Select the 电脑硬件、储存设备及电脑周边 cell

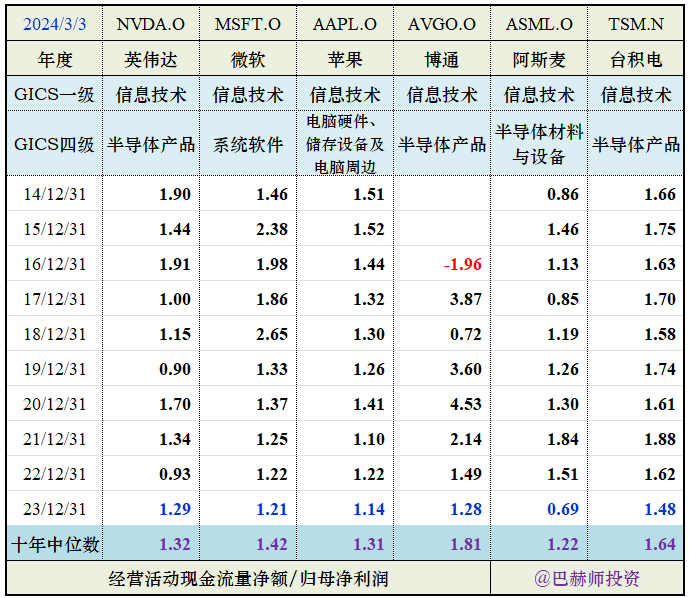coord(345,144)
